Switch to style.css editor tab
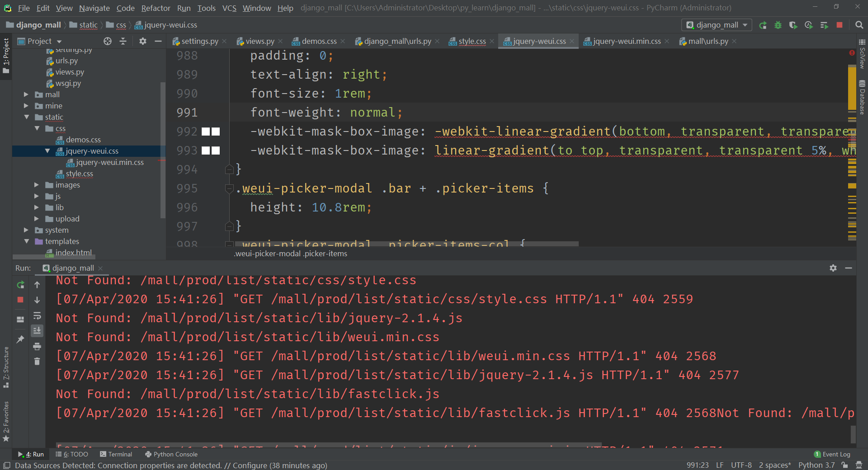The image size is (868, 470). pyautogui.click(x=472, y=41)
